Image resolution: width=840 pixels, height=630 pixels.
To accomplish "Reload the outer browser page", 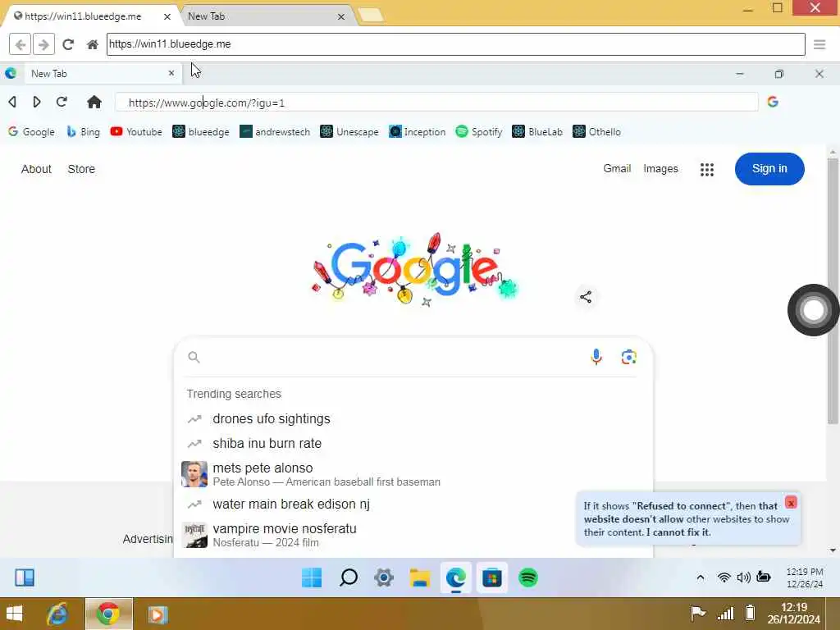I will click(68, 44).
